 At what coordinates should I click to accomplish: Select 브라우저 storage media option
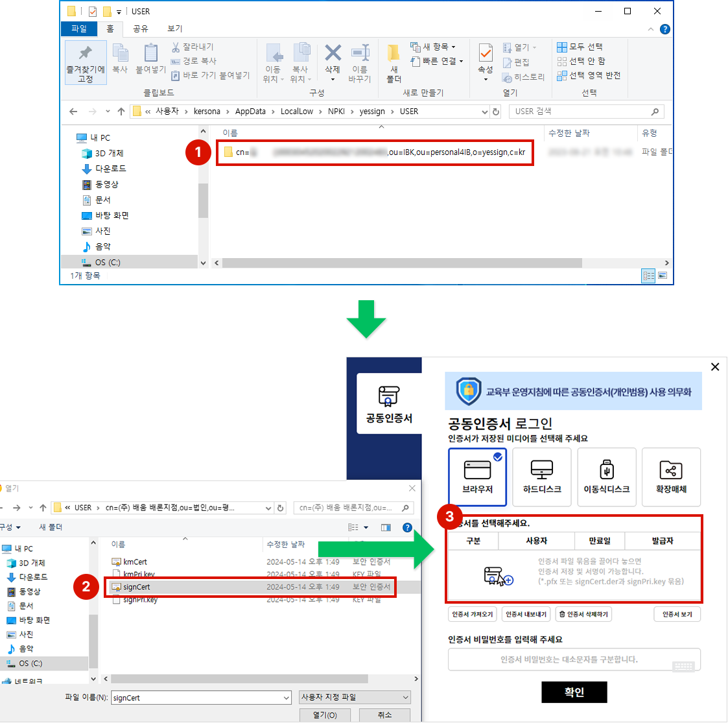tap(477, 477)
